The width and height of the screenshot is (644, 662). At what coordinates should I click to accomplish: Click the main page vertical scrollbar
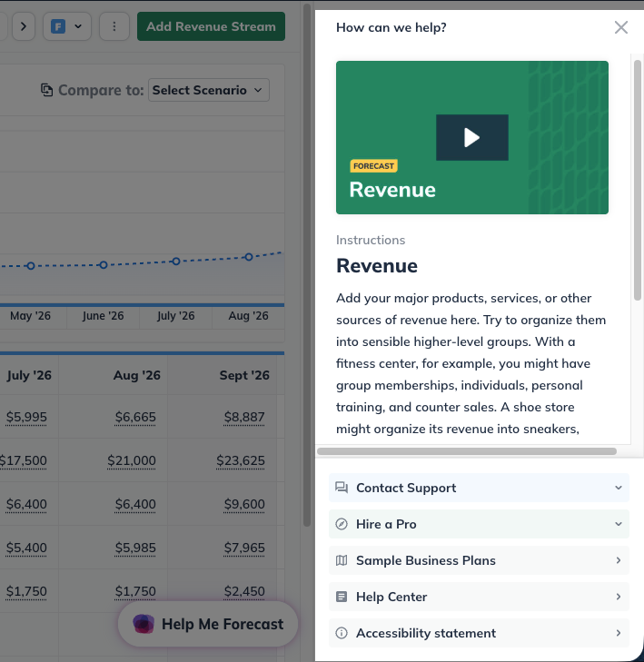tap(307, 265)
